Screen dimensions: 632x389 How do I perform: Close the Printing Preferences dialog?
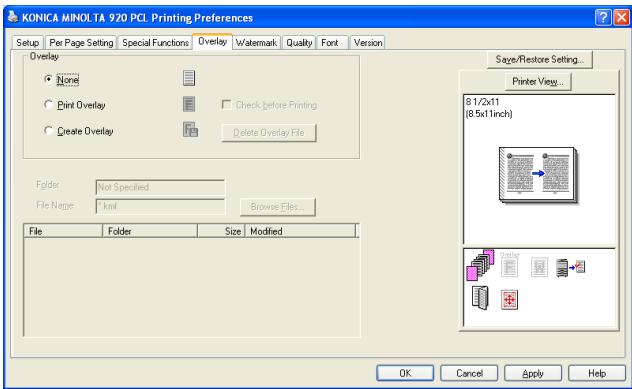pyautogui.click(x=621, y=17)
